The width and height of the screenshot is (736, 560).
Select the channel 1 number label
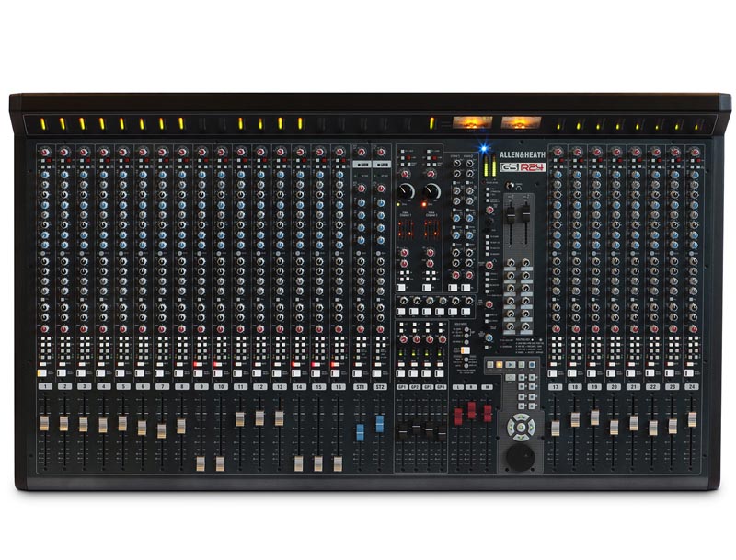45,387
